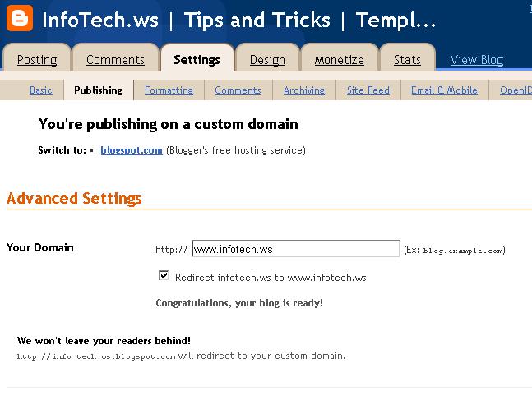The image size is (532, 400).
Task: Click "We won't leave your readers behind!" text
Action: click(x=104, y=340)
